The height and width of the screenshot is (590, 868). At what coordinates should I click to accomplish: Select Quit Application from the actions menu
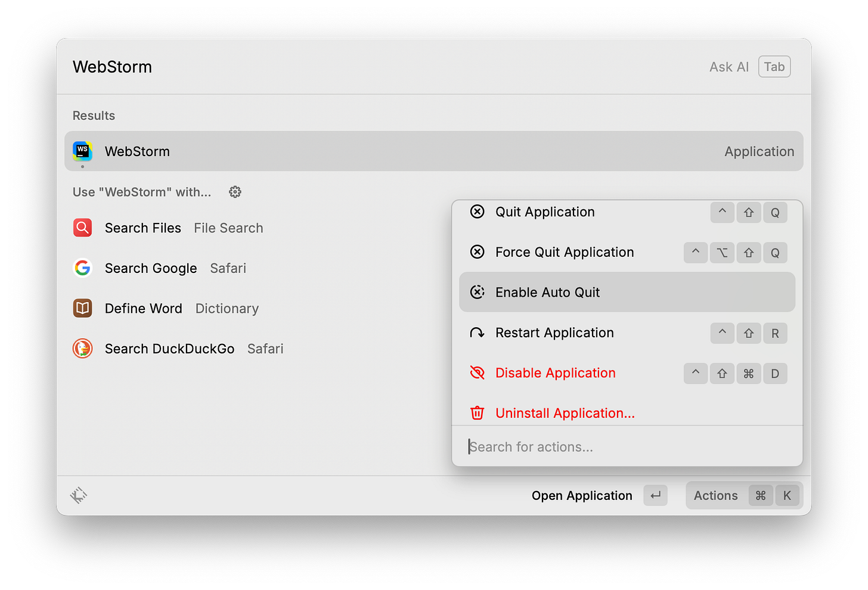(x=627, y=212)
